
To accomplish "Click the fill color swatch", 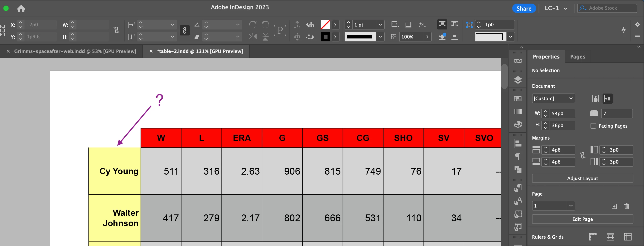I will [325, 24].
